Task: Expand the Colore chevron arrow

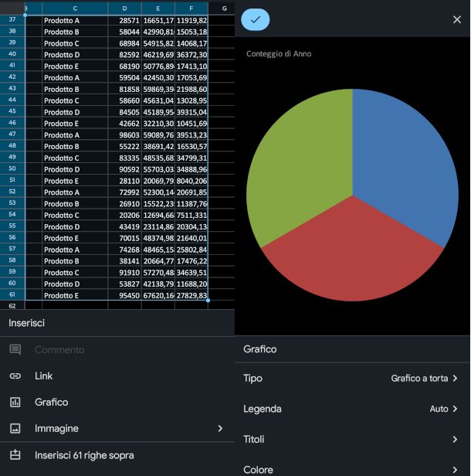Action: pos(455,470)
